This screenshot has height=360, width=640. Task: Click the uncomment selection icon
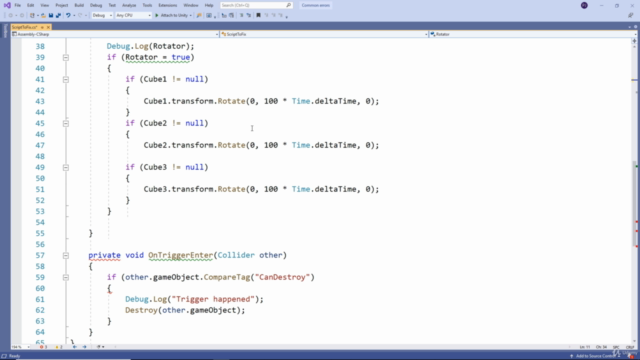click(249, 16)
